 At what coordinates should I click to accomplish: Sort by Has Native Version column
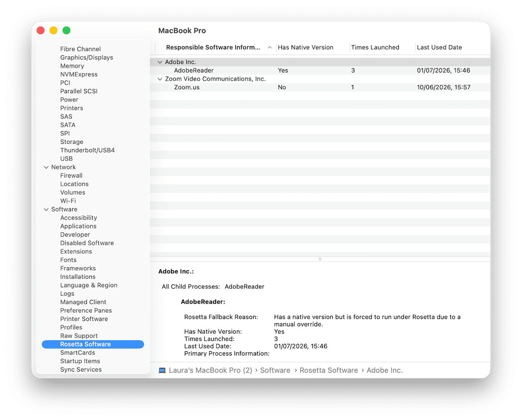[306, 48]
